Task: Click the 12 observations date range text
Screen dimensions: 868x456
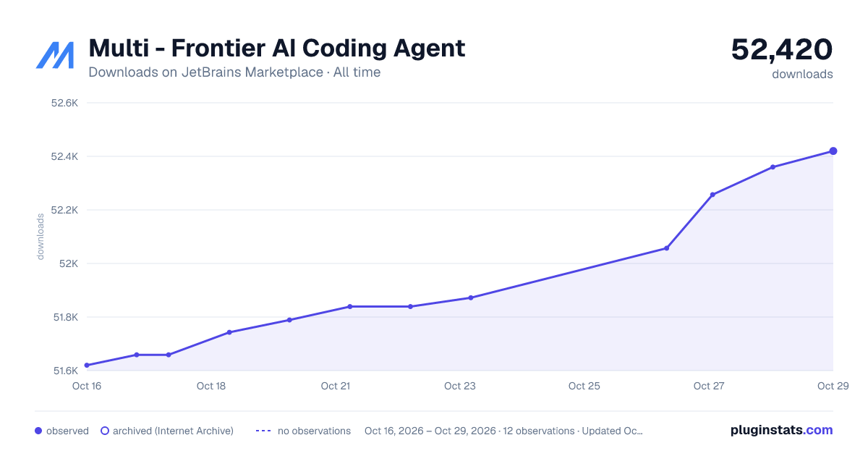Action: (503, 431)
